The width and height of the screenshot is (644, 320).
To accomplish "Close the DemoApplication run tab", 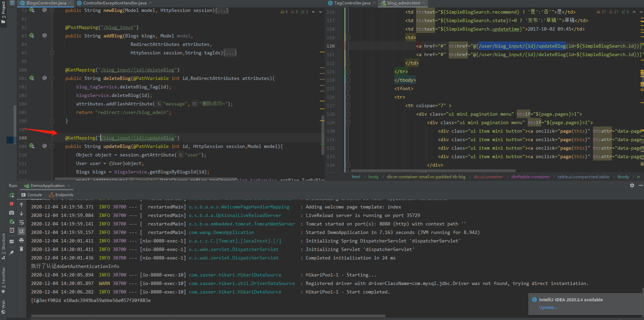I will coord(68,186).
